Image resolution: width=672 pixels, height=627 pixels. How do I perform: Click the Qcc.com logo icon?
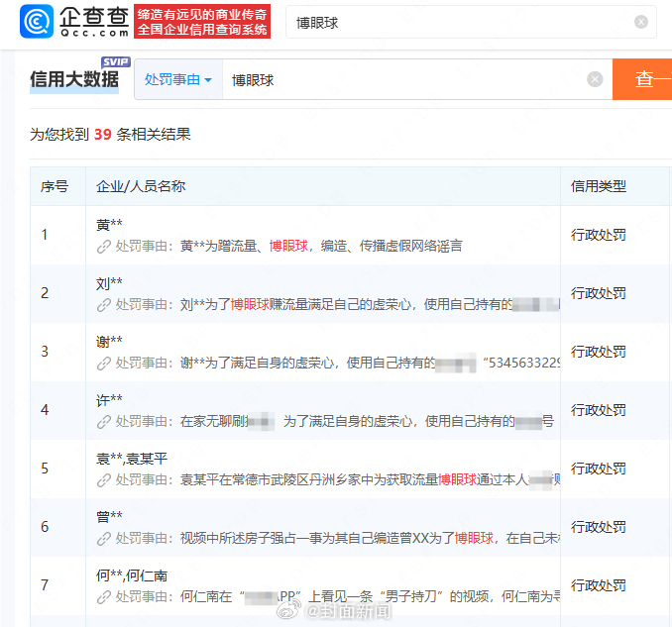point(37,22)
